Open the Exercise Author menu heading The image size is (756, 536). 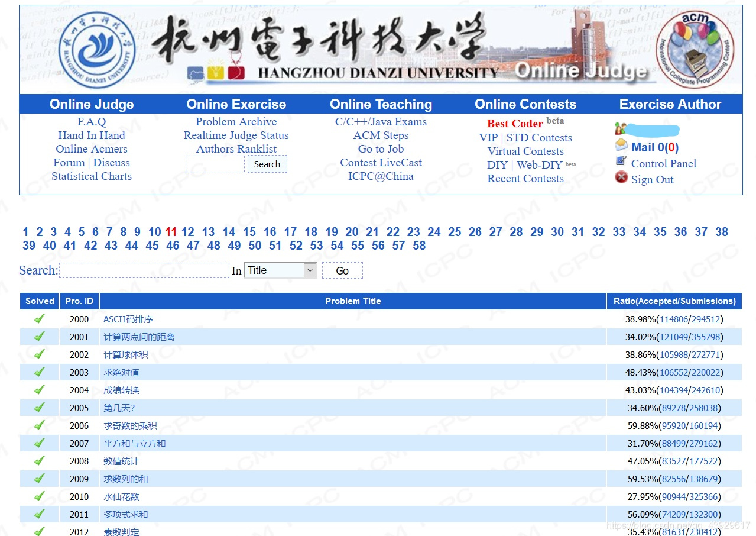click(x=670, y=104)
